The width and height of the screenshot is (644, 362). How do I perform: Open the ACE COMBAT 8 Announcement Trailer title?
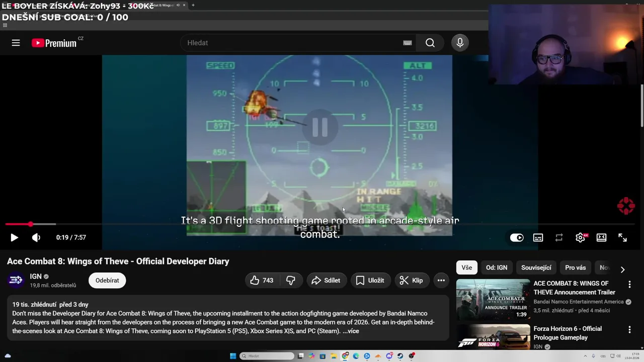575,288
